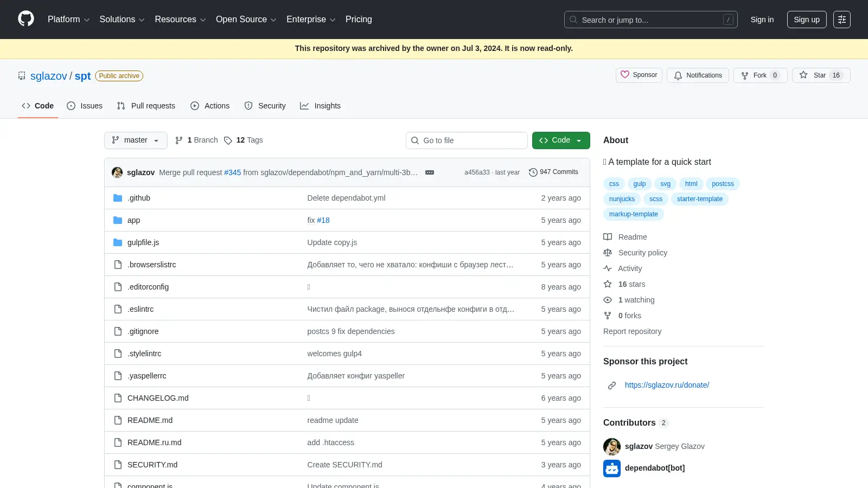Click Sign in
868x488 pixels.
tap(762, 20)
